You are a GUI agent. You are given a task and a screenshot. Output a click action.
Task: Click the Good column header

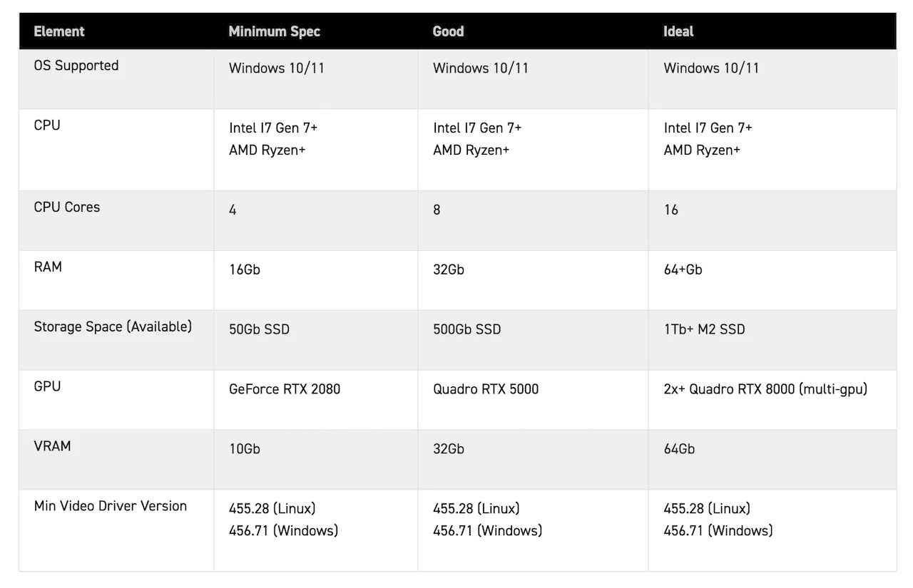tap(448, 31)
